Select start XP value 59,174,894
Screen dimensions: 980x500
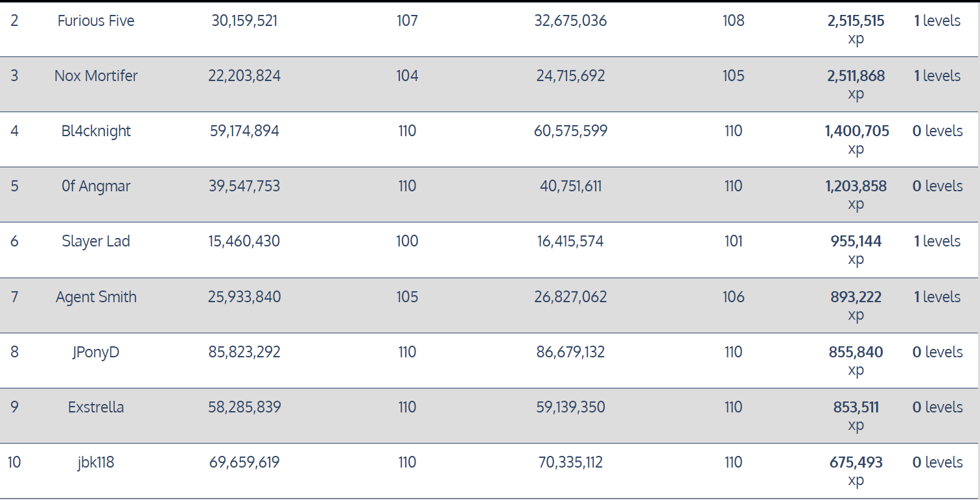coord(244,131)
